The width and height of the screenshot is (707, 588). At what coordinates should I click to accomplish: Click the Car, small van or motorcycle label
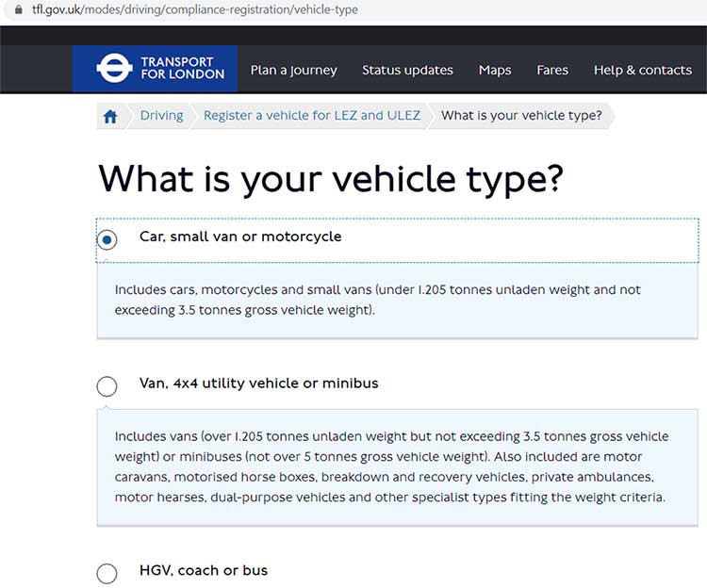240,237
